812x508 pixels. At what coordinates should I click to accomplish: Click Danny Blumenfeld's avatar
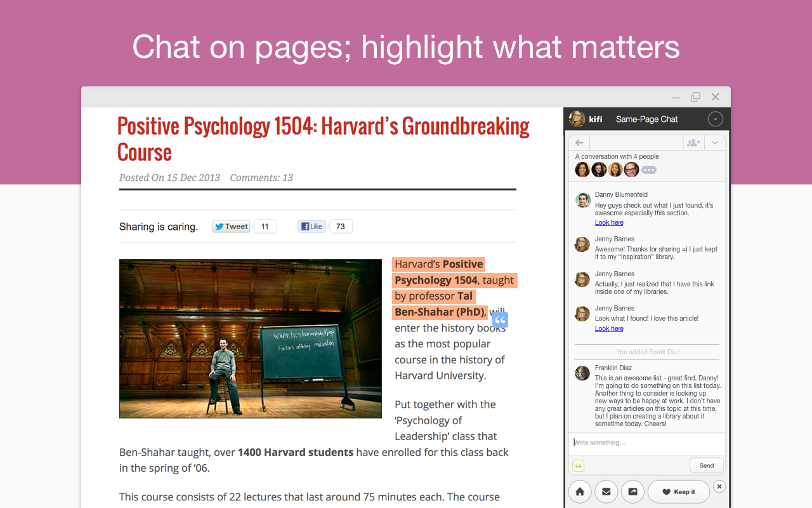pyautogui.click(x=582, y=200)
